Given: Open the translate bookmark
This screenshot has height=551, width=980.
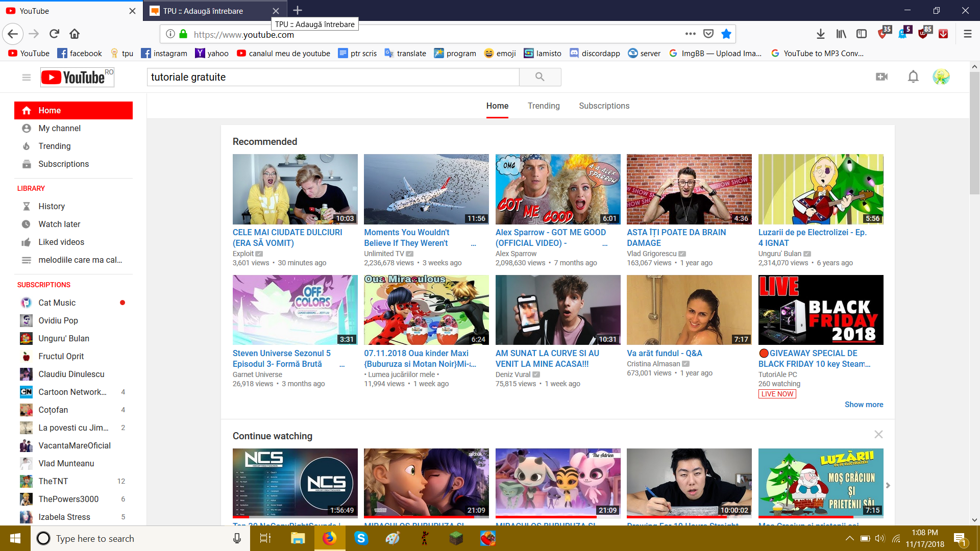Looking at the screenshot, I should (x=405, y=53).
